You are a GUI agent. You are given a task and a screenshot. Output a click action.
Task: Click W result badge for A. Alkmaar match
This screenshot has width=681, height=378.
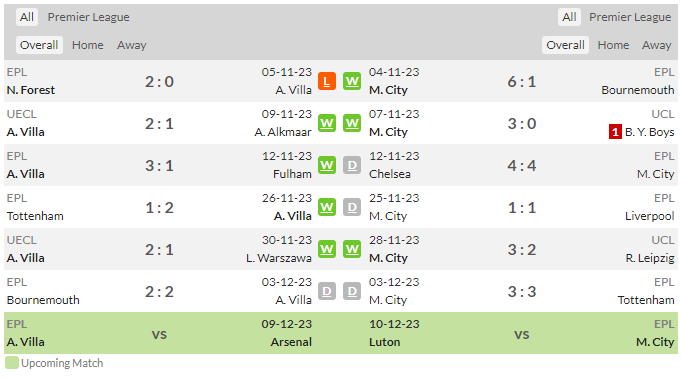[327, 123]
